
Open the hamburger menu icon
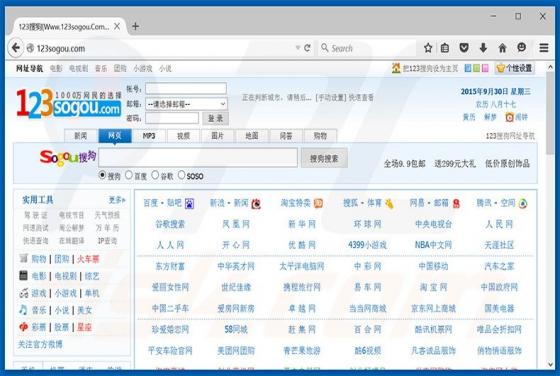(544, 48)
